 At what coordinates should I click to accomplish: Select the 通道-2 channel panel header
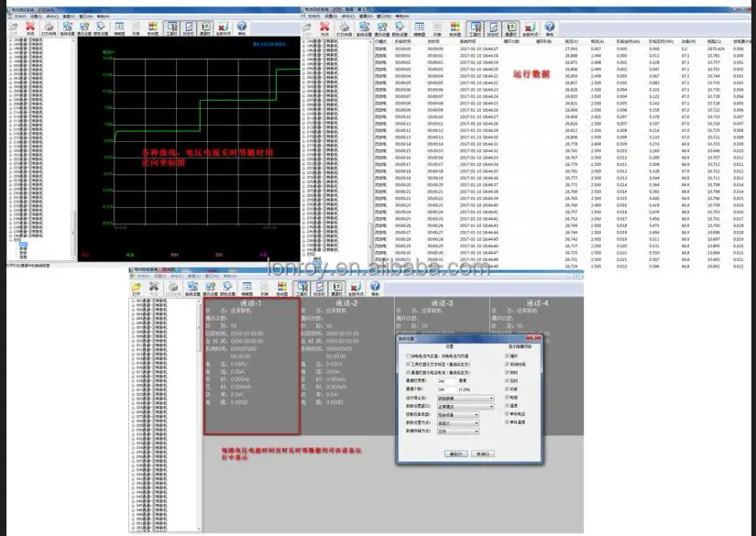click(x=345, y=302)
